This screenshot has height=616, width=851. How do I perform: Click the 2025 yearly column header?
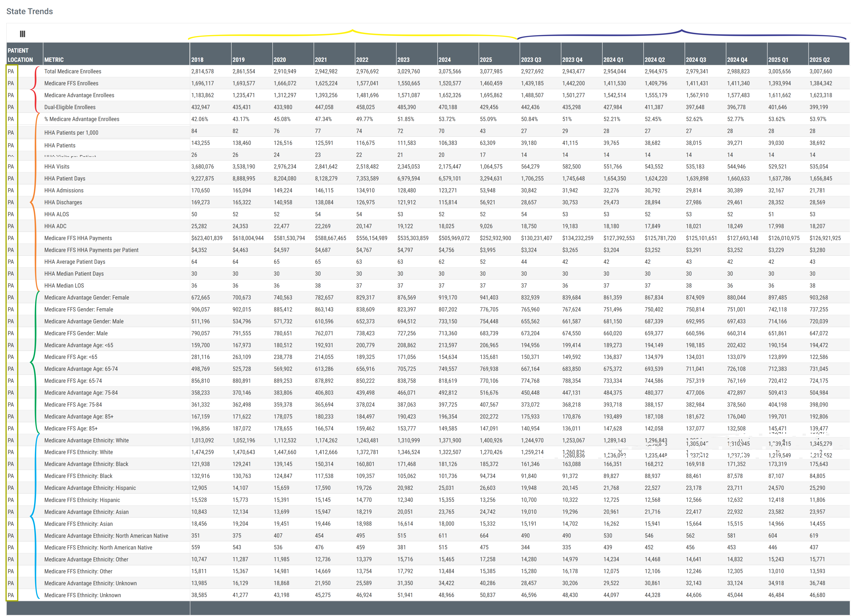486,60
